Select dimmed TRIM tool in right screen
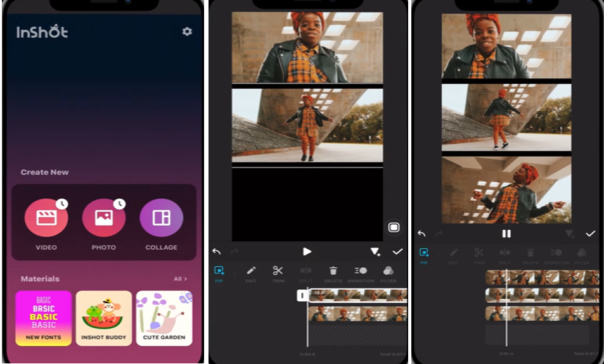The image size is (604, 364). pyautogui.click(x=479, y=256)
